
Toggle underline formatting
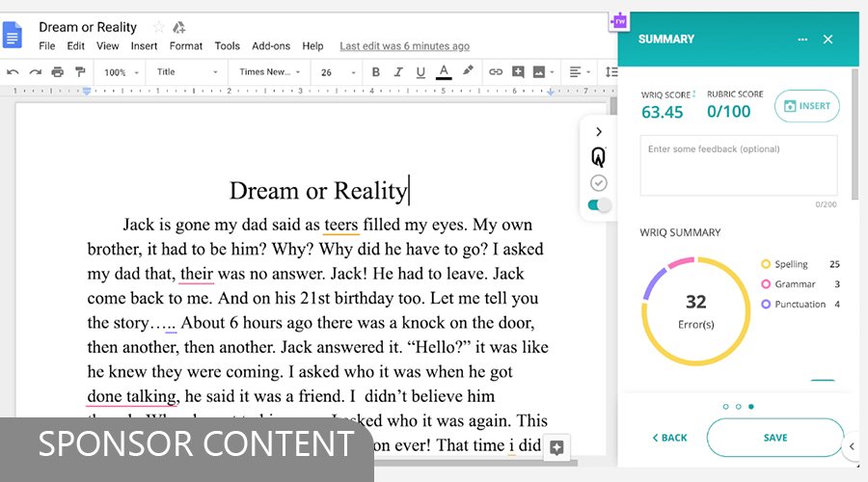[420, 72]
